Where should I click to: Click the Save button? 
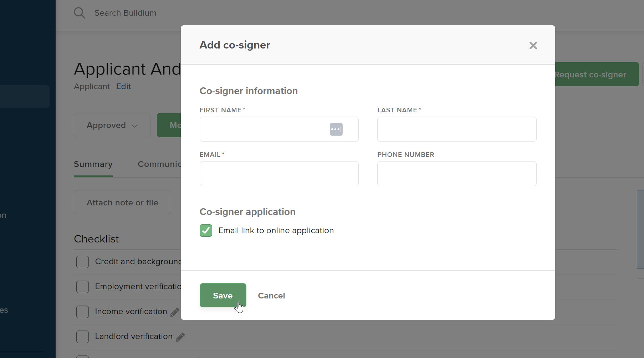pos(223,295)
